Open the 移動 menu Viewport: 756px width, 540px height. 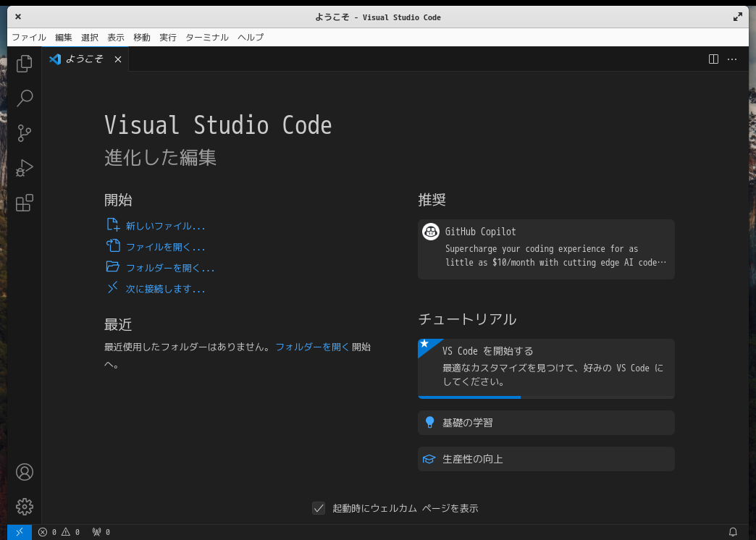click(142, 37)
